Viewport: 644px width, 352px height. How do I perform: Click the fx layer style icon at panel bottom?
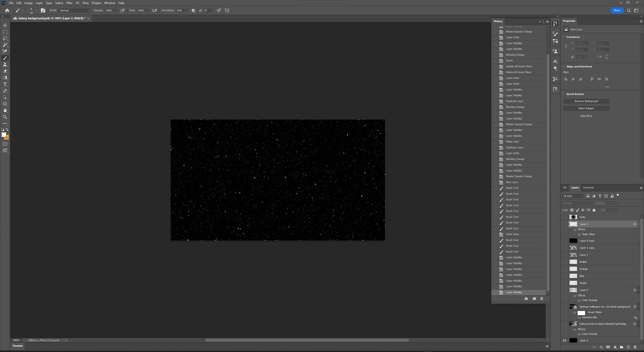[x=602, y=347]
